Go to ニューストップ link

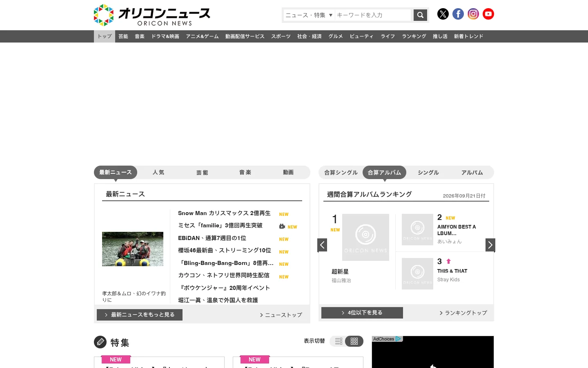coord(281,315)
